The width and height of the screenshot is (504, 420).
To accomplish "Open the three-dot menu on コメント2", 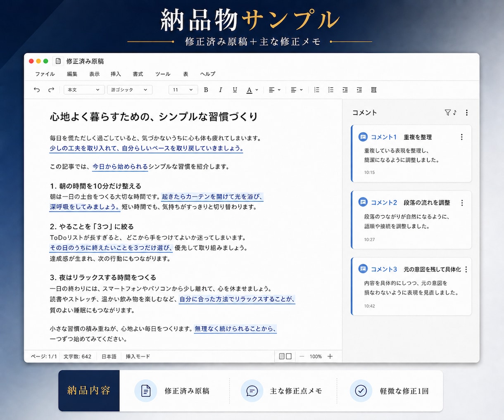I will click(x=462, y=203).
